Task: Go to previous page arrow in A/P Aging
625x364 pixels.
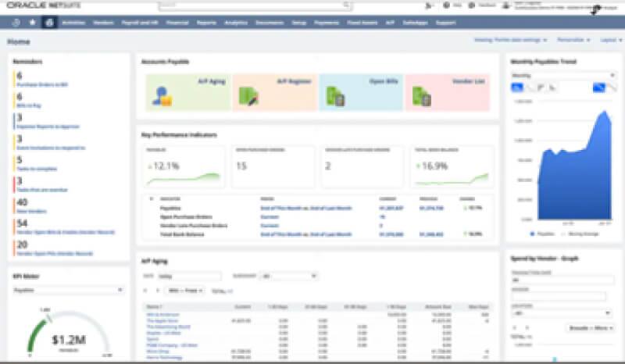Action: pos(145,291)
